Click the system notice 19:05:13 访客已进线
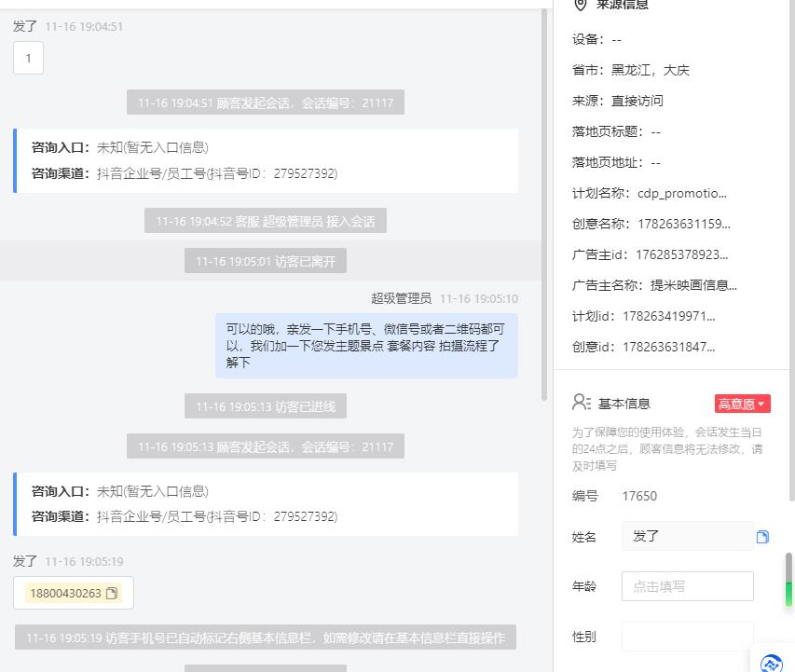The width and height of the screenshot is (795, 672). [266, 406]
